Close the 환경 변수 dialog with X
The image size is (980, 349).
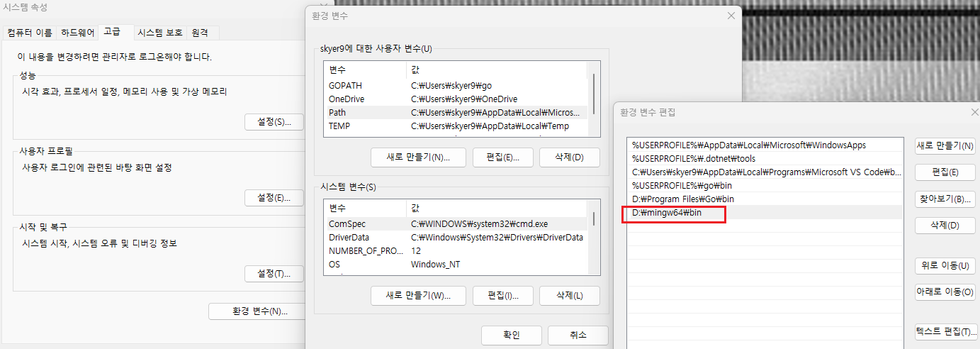click(731, 16)
